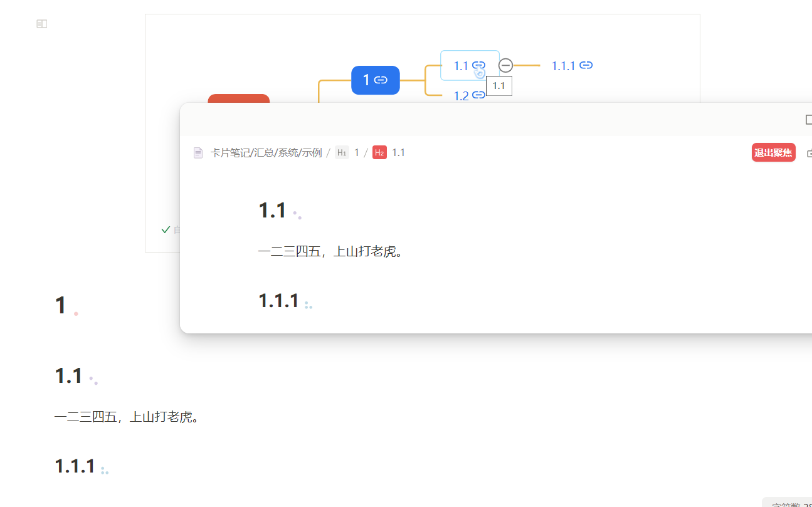Select the 1.2 label text in the mind map
The width and height of the screenshot is (812, 507).
point(461,96)
